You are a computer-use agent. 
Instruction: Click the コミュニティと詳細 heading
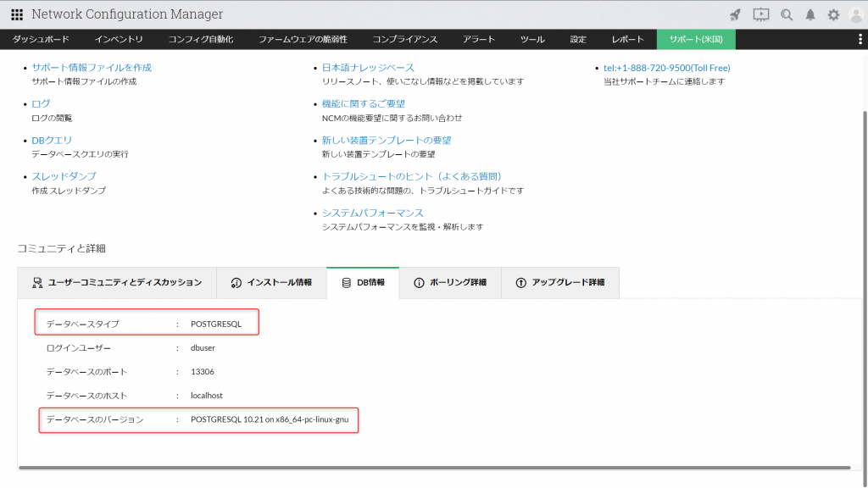(61, 248)
